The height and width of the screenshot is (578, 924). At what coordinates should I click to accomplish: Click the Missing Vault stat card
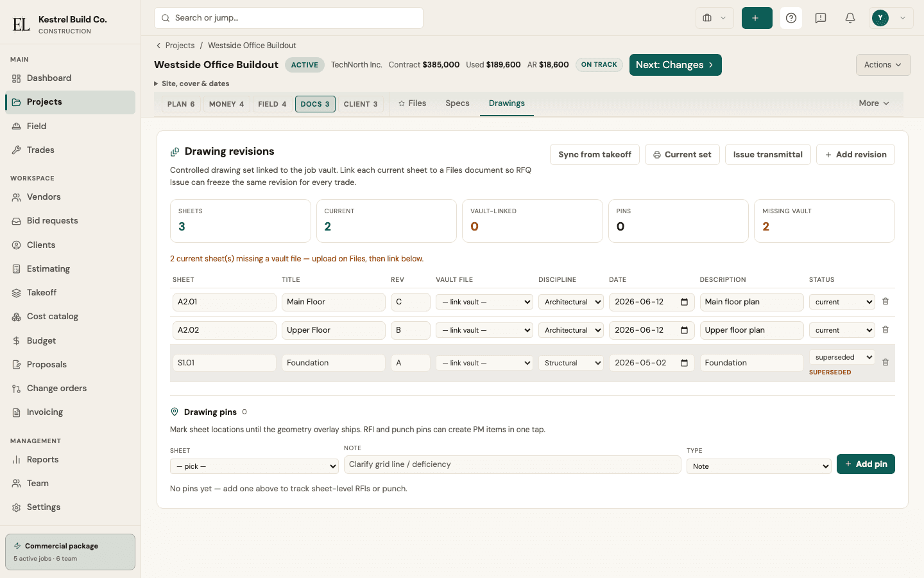825,221
